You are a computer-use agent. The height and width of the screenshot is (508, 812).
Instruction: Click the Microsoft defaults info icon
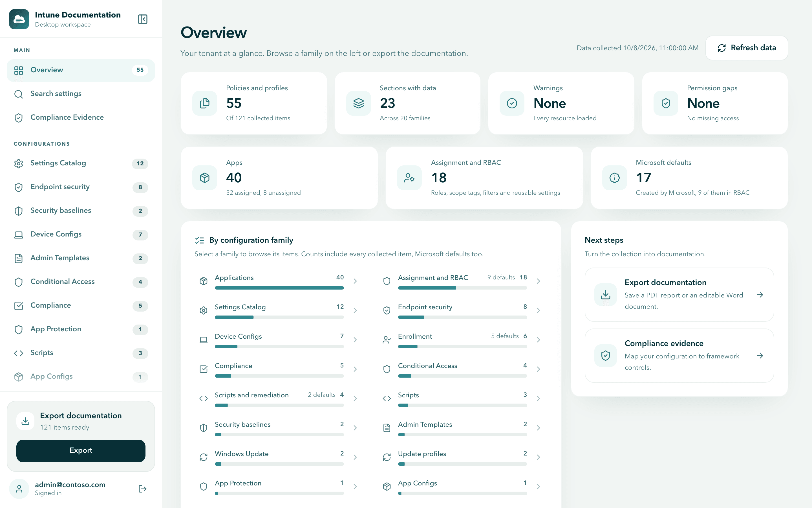(614, 178)
